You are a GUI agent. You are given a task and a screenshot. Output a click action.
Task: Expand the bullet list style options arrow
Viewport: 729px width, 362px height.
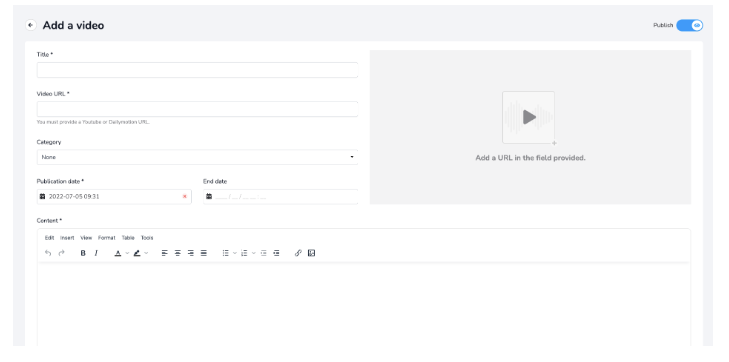[x=235, y=253]
